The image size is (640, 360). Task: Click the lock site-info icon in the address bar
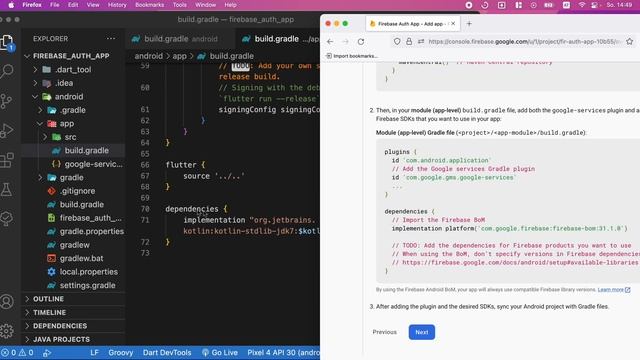pyautogui.click(x=409, y=41)
